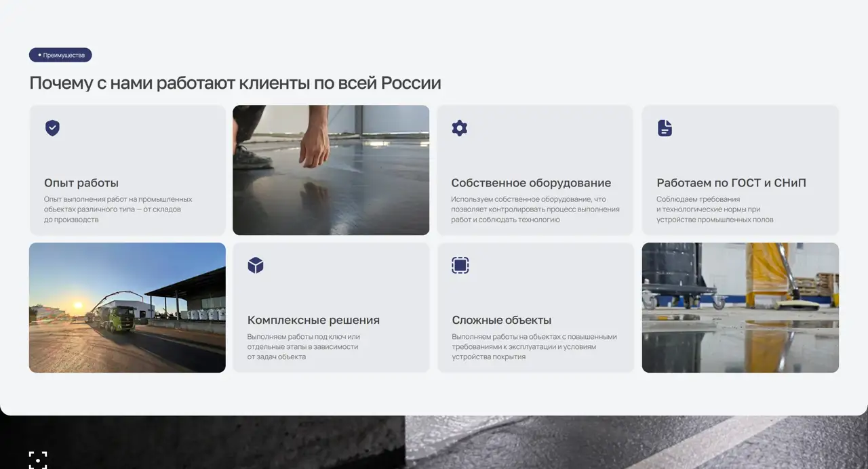This screenshot has width=868, height=469.
Task: Click the document icon above Работаем по ГОСТ
Action: click(x=665, y=128)
